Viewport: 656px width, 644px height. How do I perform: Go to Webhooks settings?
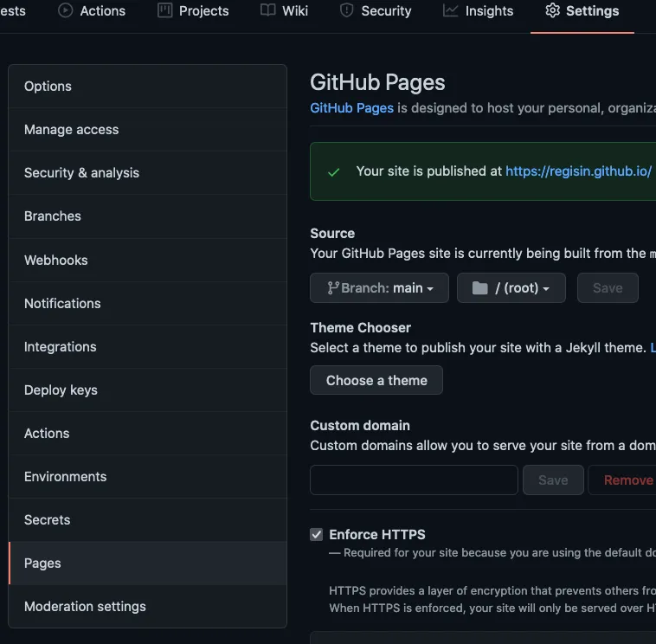[148, 261]
